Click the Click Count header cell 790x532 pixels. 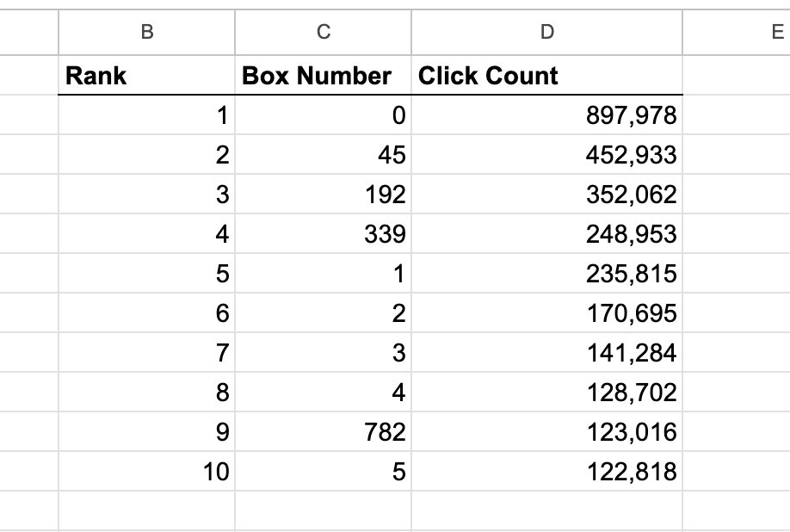(x=546, y=75)
